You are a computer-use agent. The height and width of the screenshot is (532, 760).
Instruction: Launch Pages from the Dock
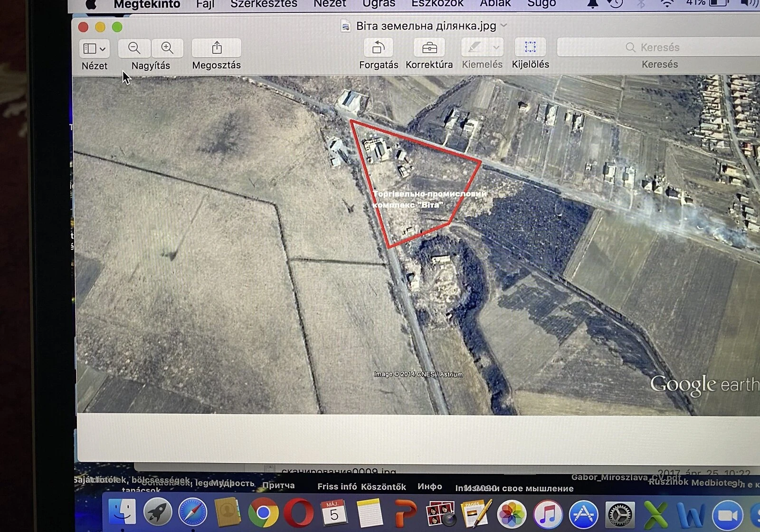click(x=476, y=514)
